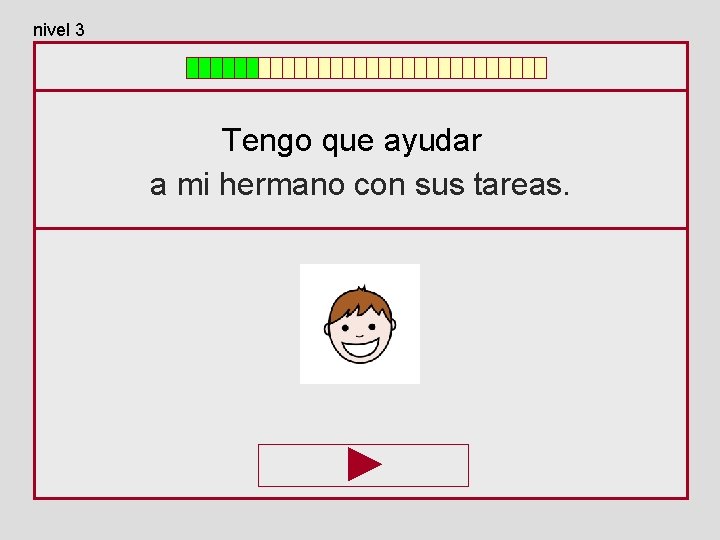Click the red next-arrow triangle
The height and width of the screenshot is (540, 720).
(364, 464)
